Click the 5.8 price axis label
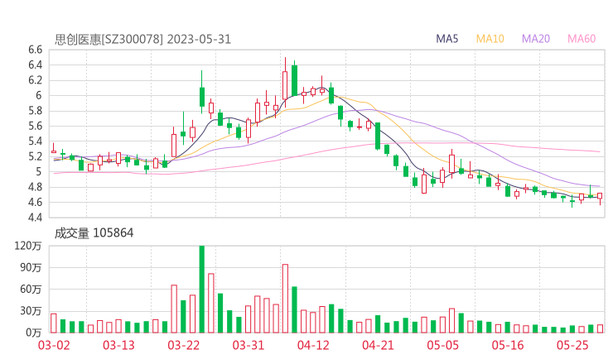Viewport: 613px width, 364px height. (x=35, y=111)
